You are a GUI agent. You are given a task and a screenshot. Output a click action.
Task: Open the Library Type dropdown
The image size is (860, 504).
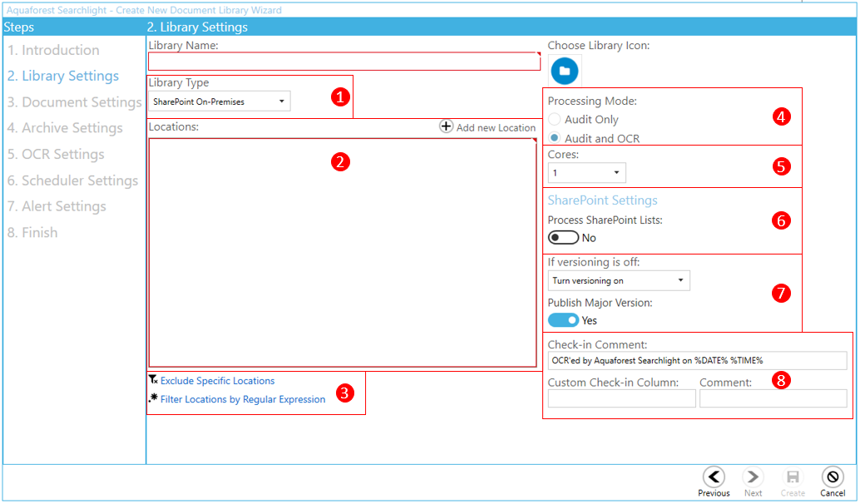coord(220,101)
